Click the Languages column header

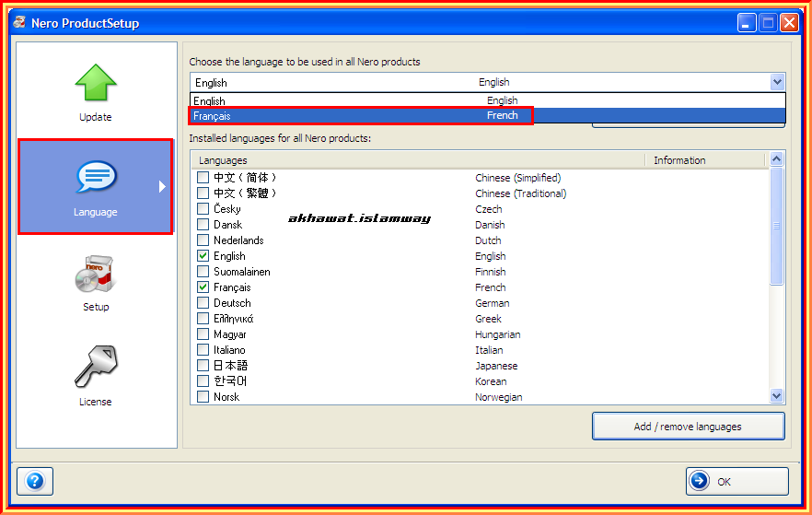[x=418, y=160]
